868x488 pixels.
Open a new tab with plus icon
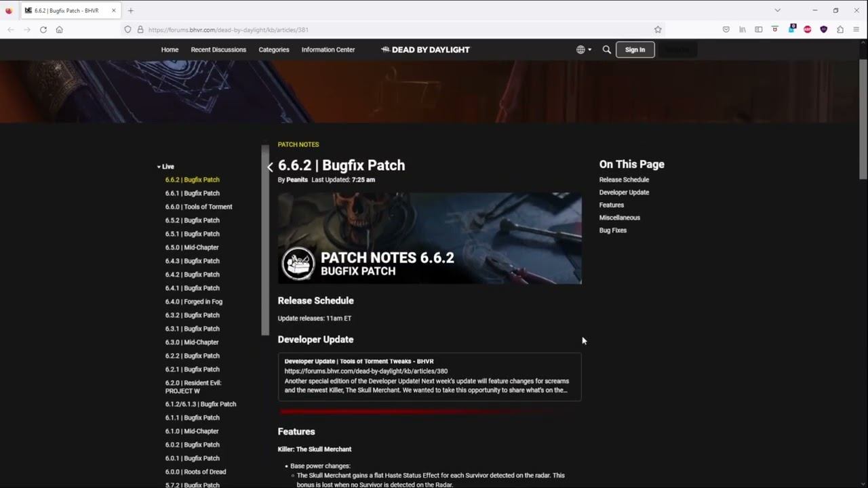(131, 11)
